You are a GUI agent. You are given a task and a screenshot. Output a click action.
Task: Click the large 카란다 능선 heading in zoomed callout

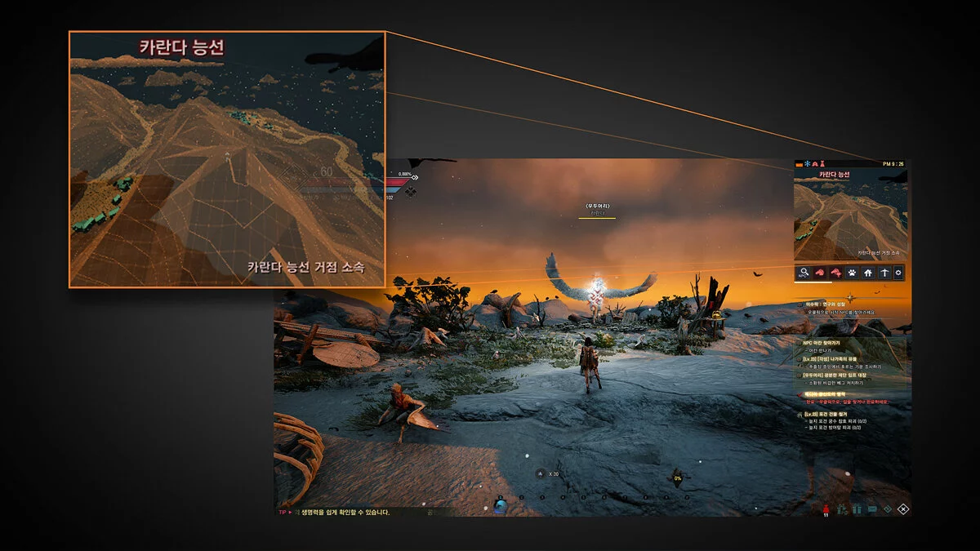181,48
